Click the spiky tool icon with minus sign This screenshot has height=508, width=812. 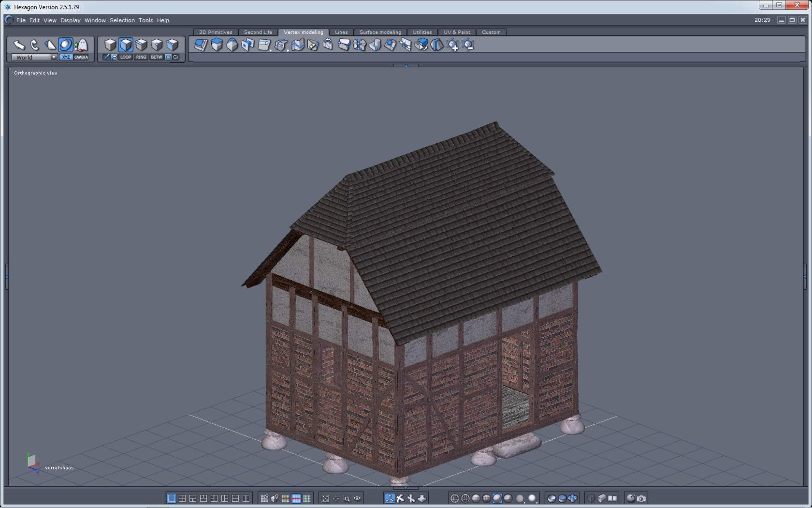point(468,45)
